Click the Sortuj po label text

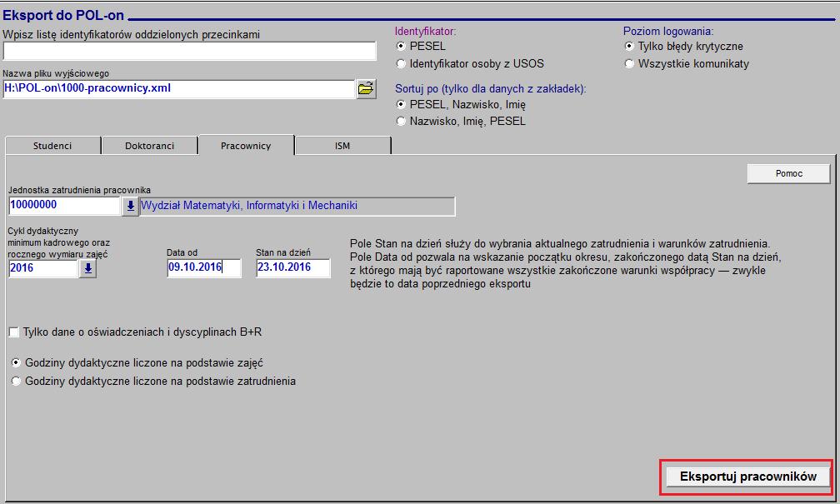click(x=491, y=89)
